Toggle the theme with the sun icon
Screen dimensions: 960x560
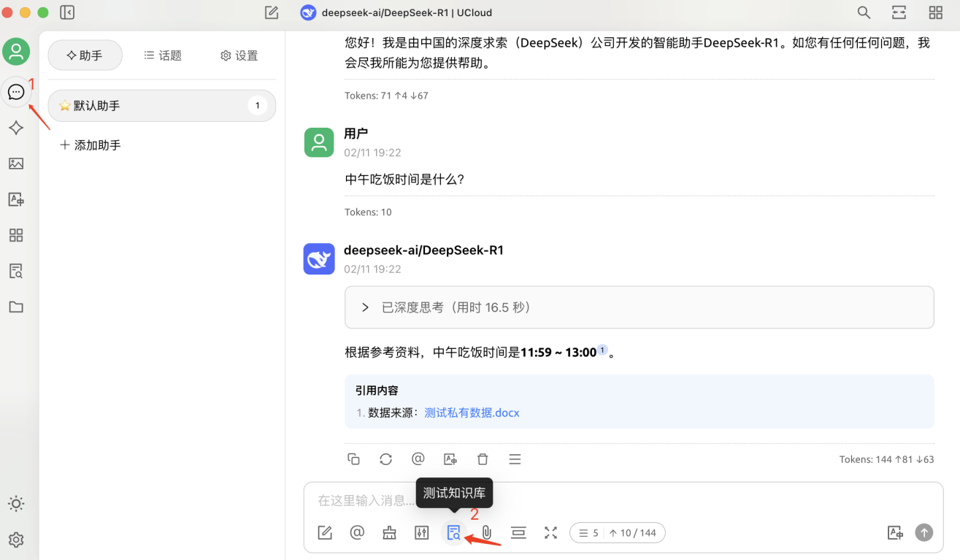pos(16,503)
